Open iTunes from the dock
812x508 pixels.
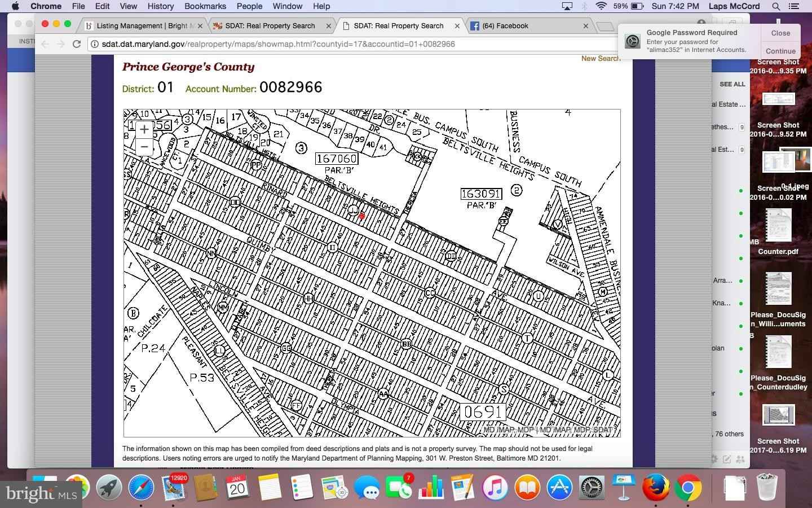[x=495, y=487]
